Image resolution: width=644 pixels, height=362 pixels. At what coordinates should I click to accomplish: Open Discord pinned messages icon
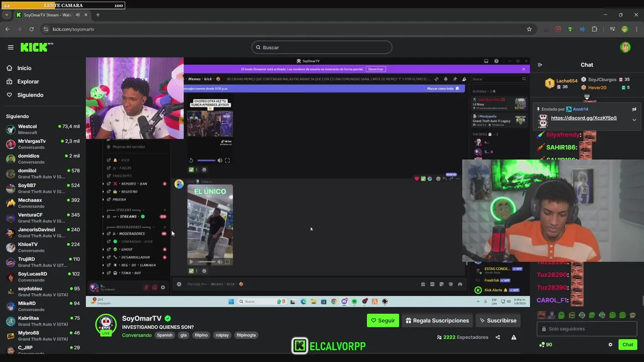coord(455,79)
